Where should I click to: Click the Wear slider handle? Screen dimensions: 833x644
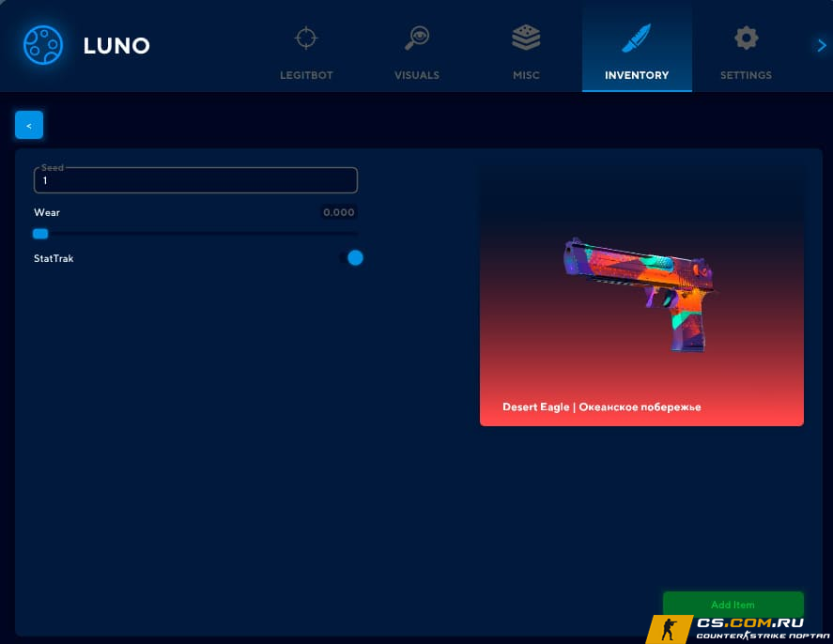click(40, 234)
